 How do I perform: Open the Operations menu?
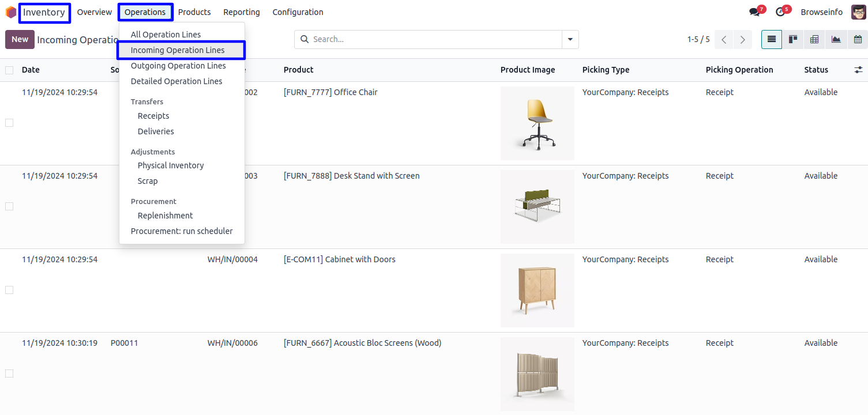145,12
